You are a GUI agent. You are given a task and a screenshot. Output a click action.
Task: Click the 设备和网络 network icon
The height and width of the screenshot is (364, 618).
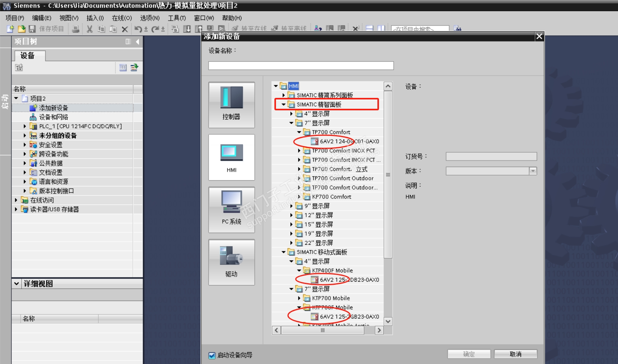coord(33,117)
